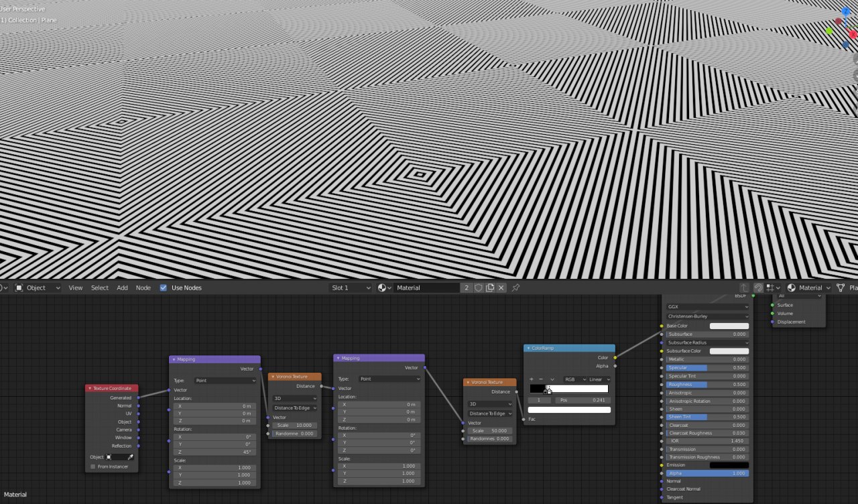Image resolution: width=858 pixels, height=504 pixels.
Task: Click the Emission input socket
Action: click(x=662, y=464)
